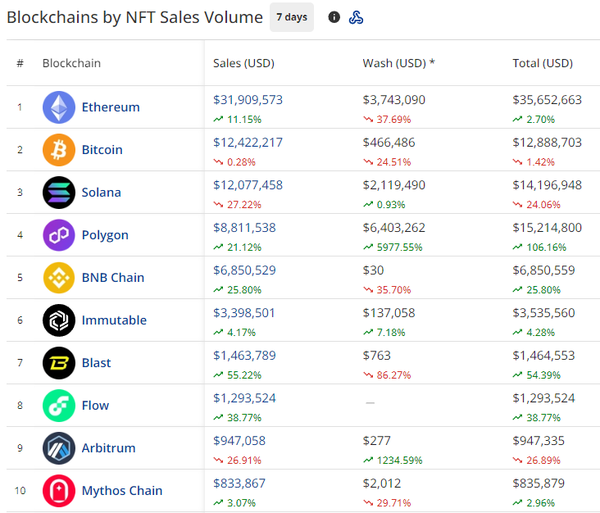Click the Immutable logo icon
This screenshot has width=600, height=513.
59,320
